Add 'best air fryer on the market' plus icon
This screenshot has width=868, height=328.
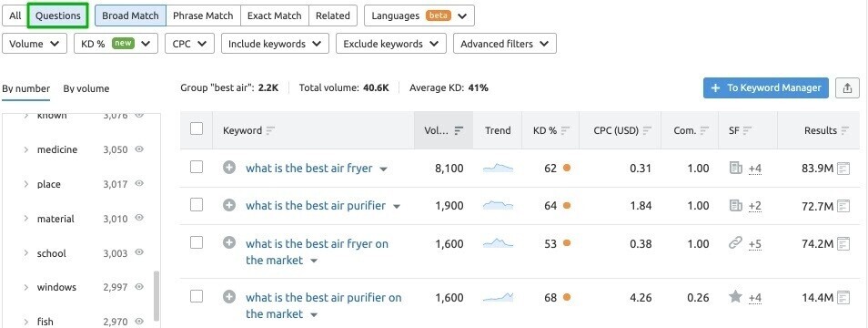(229, 242)
